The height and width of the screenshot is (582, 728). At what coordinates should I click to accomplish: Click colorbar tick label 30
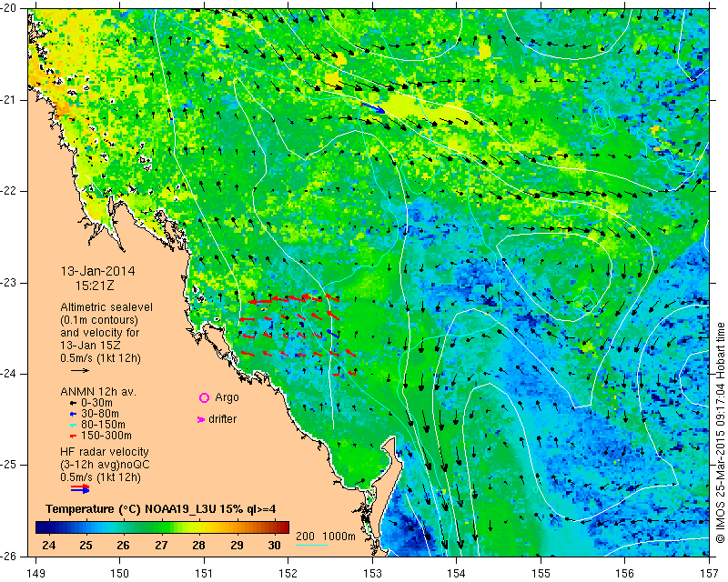(x=275, y=545)
